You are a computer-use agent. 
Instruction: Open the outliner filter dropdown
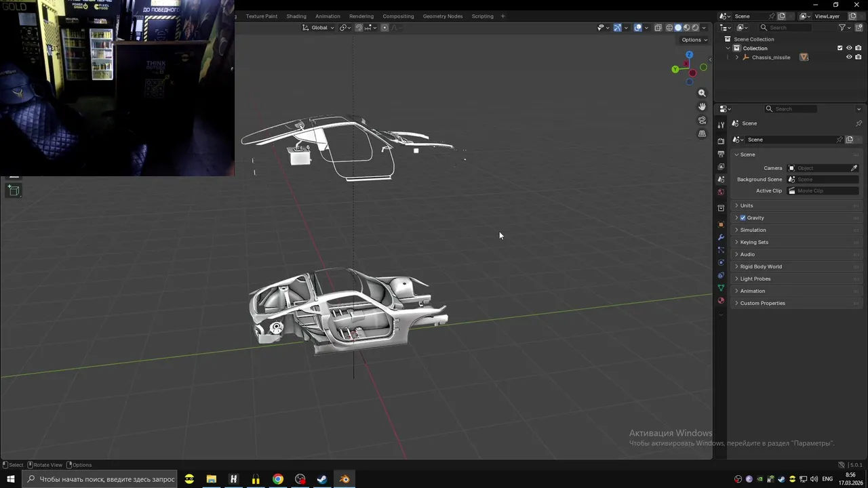[845, 28]
